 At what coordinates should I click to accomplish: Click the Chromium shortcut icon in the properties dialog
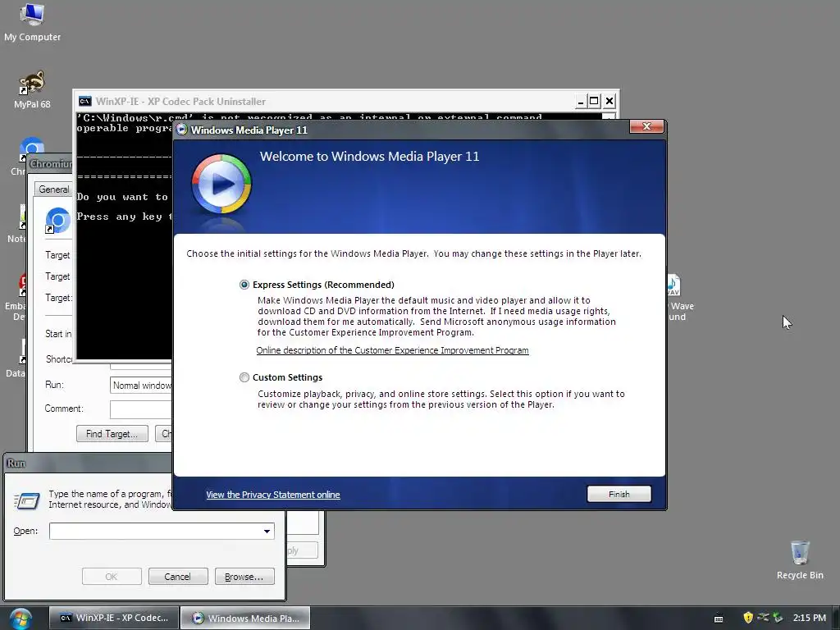click(x=58, y=220)
